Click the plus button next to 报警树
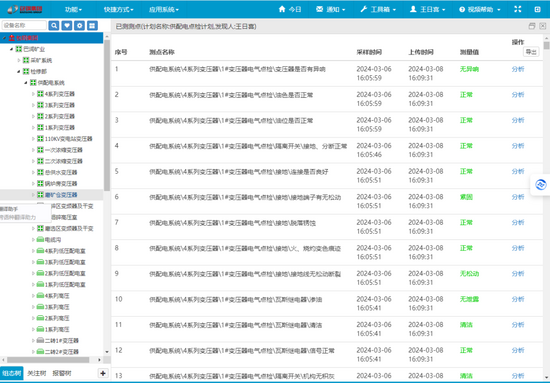550x383 pixels. pos(103,373)
